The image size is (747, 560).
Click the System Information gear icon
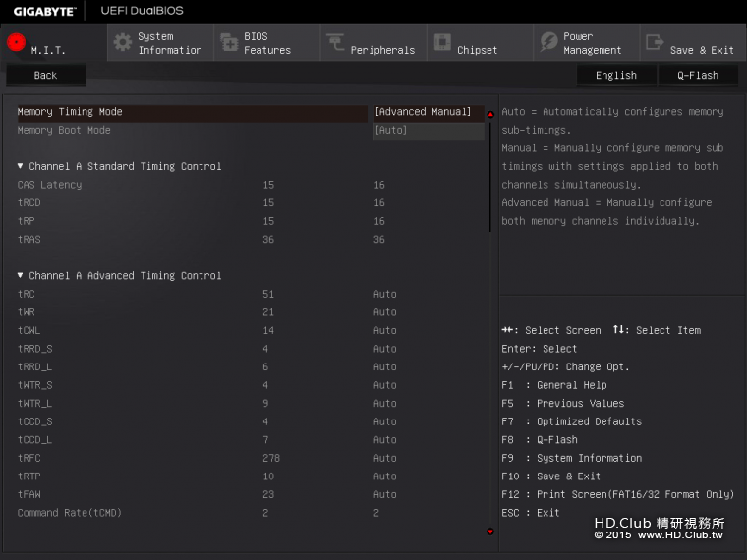(x=122, y=42)
